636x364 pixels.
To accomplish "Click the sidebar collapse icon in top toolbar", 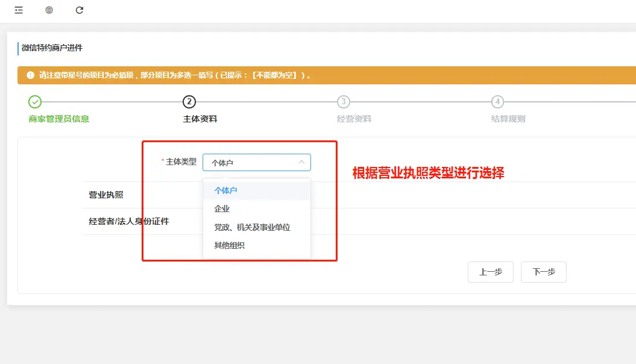I will tap(18, 10).
